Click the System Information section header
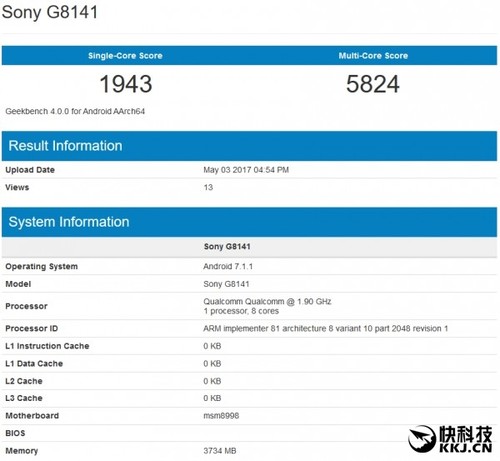 69,222
